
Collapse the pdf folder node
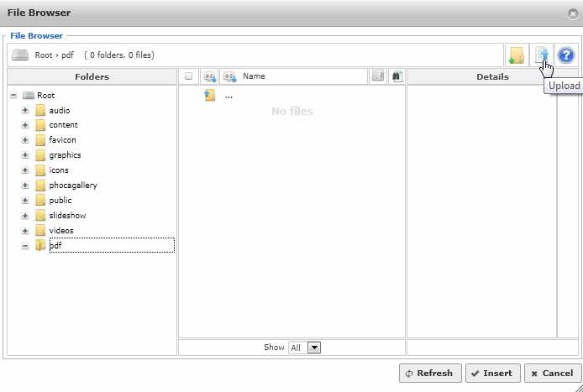pos(25,246)
